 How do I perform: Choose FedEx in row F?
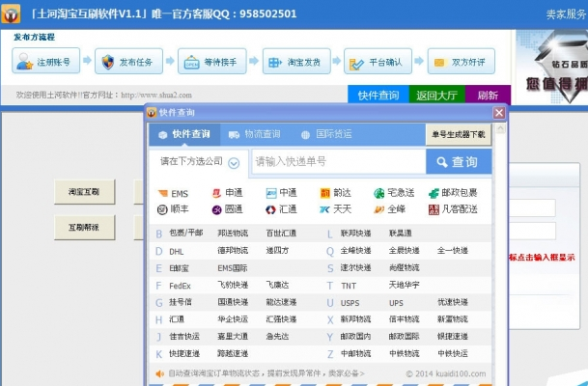point(180,286)
